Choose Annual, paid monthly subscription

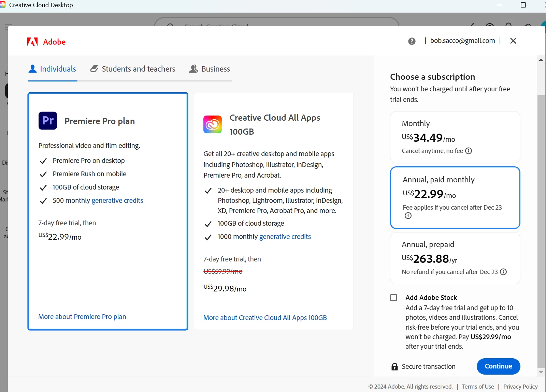(x=455, y=197)
